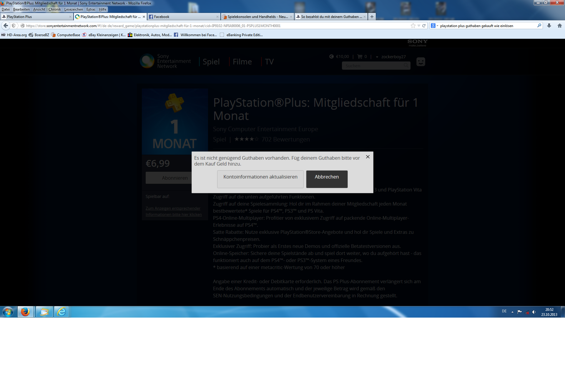Close the Spielekonsolen und Handhelds tab
This screenshot has width=565, height=392.
pos(291,17)
